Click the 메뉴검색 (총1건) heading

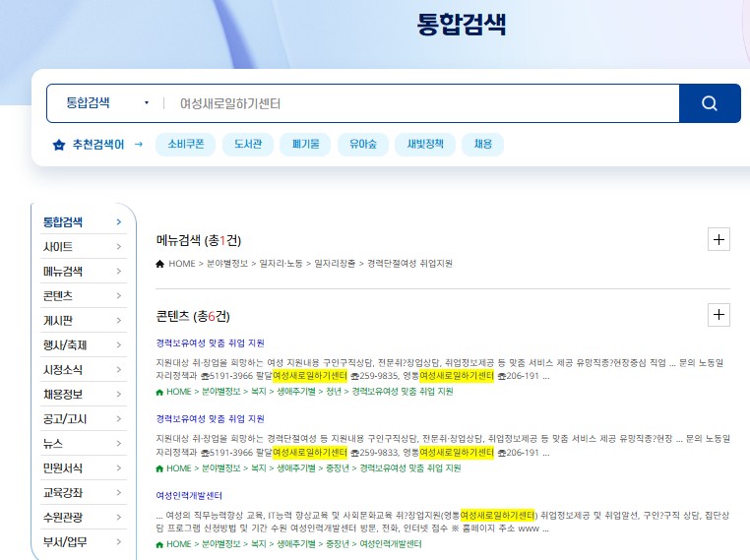199,240
